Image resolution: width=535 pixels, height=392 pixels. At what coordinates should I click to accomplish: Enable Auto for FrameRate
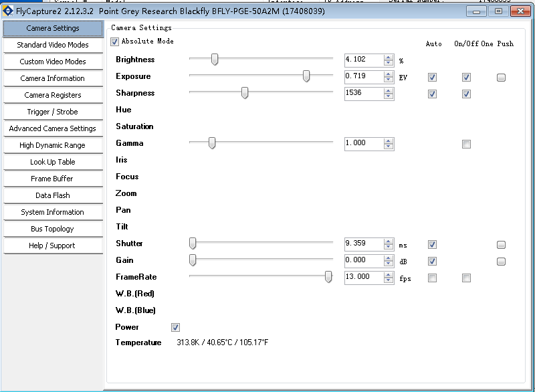[432, 278]
